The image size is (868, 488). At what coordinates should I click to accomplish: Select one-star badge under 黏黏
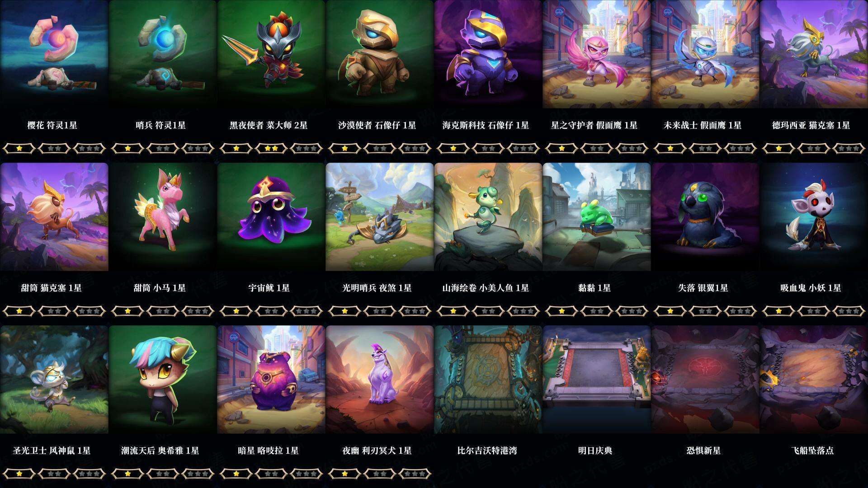point(561,311)
